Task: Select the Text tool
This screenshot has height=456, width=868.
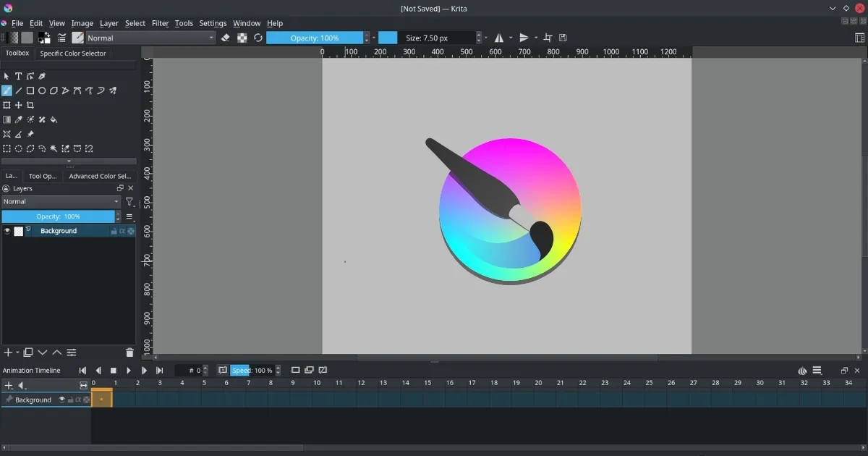Action: coord(19,76)
